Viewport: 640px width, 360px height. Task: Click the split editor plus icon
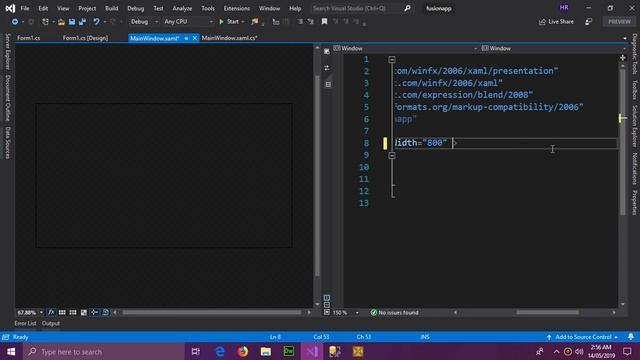[x=623, y=58]
